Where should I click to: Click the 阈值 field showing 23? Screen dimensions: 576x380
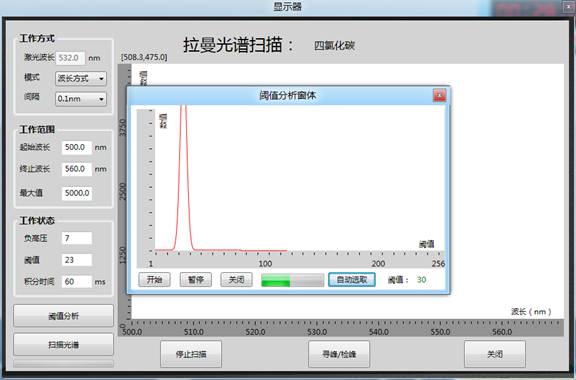pos(76,260)
